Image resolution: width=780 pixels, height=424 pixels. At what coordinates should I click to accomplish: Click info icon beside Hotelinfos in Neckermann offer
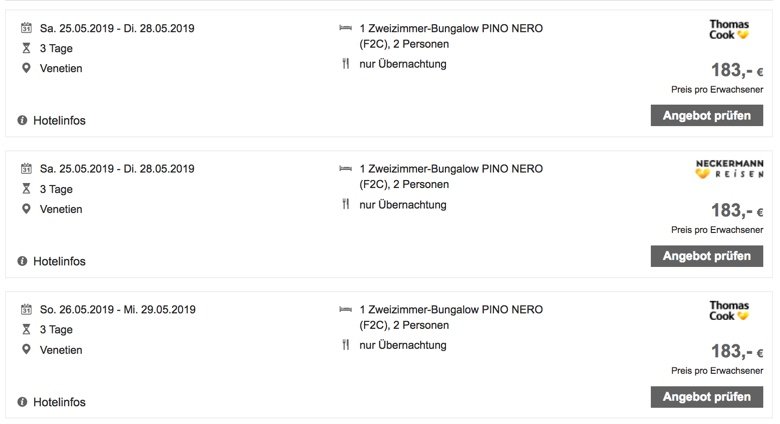tap(22, 261)
